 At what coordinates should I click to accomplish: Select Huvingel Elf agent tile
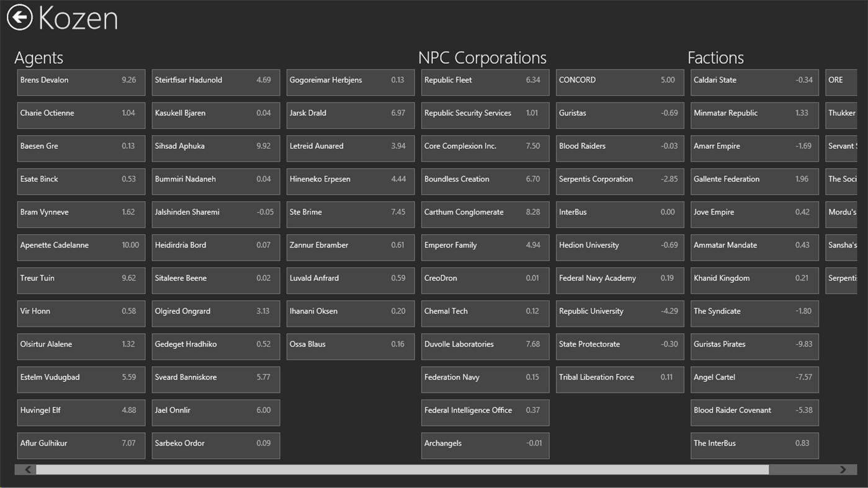[81, 412]
